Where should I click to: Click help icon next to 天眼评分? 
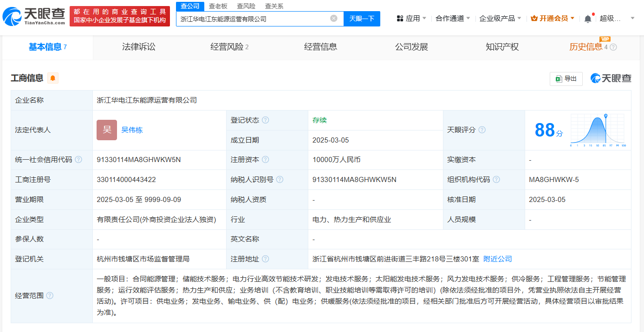[x=482, y=130]
